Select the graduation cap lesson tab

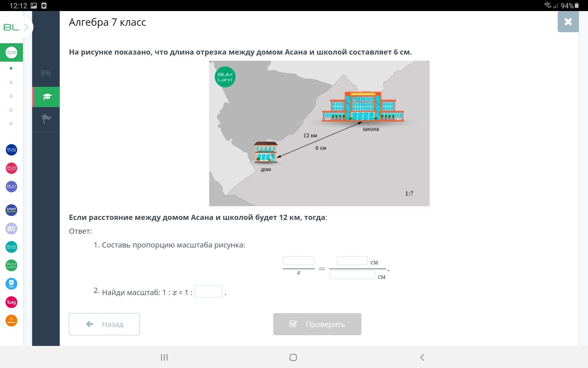point(46,97)
